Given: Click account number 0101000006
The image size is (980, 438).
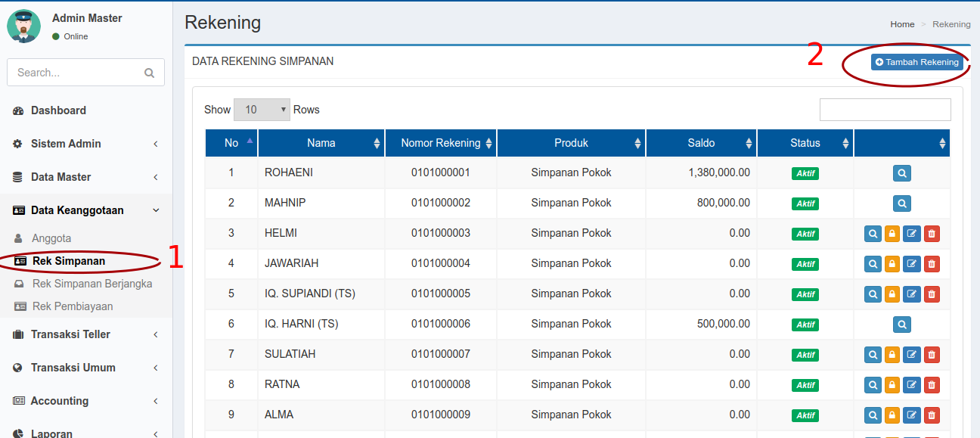Looking at the screenshot, I should click(441, 324).
